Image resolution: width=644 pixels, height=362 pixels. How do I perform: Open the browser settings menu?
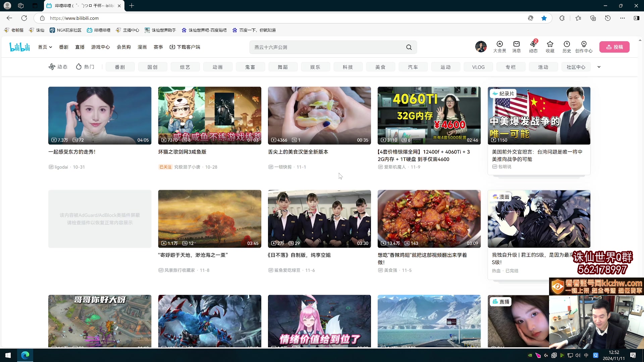pos(623,18)
